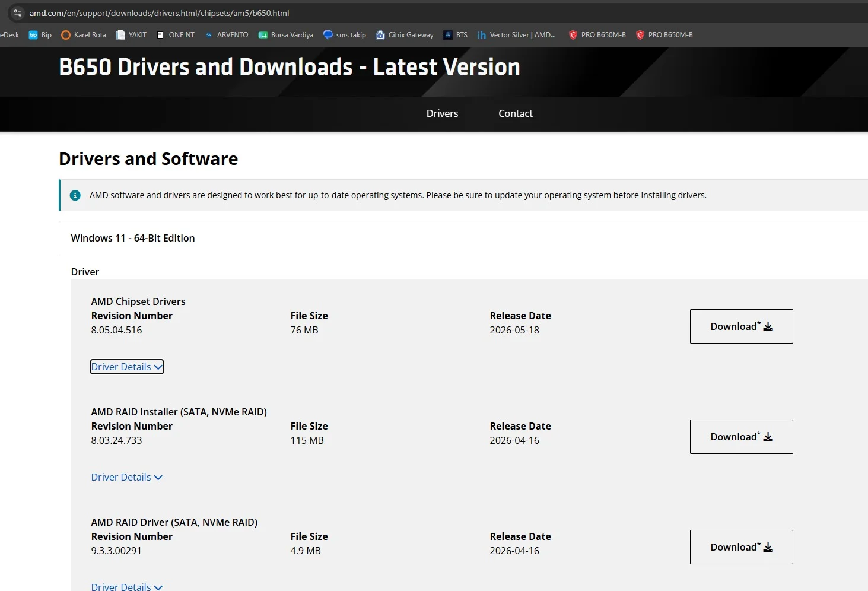Download the AMD RAID Installer 8.03.24.733
The height and width of the screenshot is (591, 868).
[741, 437]
